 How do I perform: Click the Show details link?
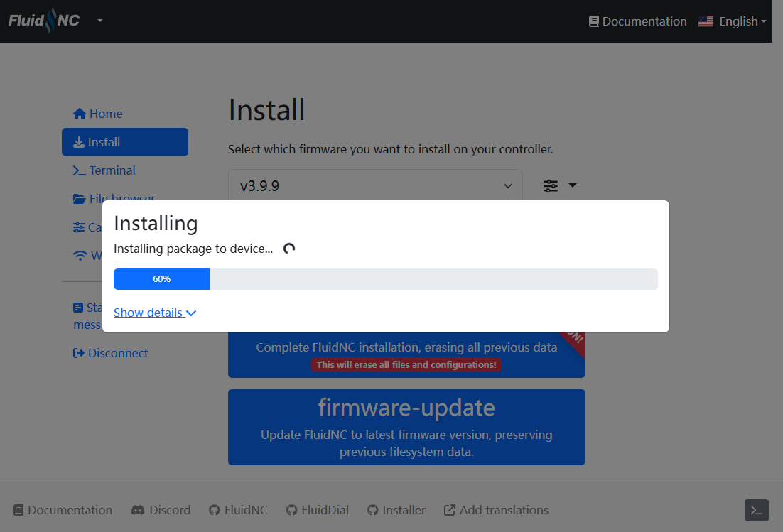point(155,313)
